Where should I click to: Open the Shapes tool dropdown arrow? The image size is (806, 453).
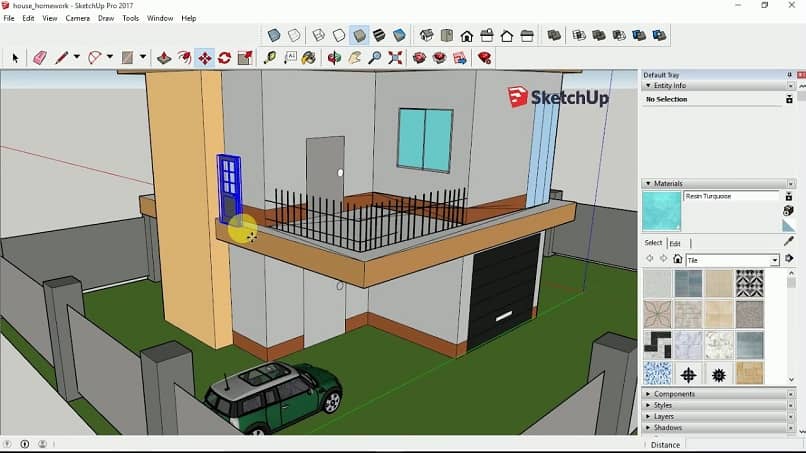[143, 57]
